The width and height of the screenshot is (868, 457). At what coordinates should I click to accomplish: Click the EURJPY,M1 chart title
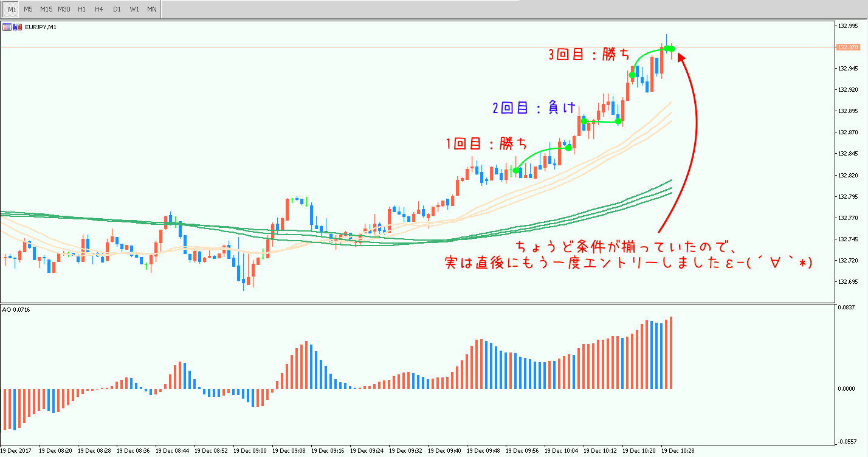tap(40, 27)
